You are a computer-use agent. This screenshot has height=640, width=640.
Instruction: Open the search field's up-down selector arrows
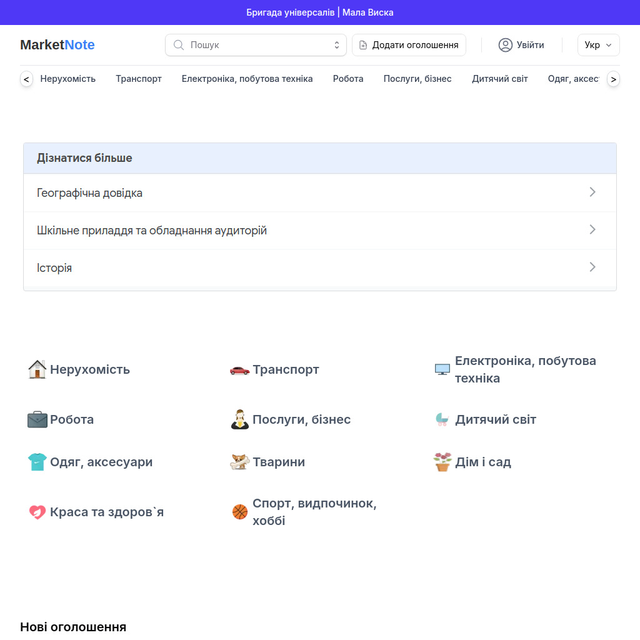coord(337,45)
